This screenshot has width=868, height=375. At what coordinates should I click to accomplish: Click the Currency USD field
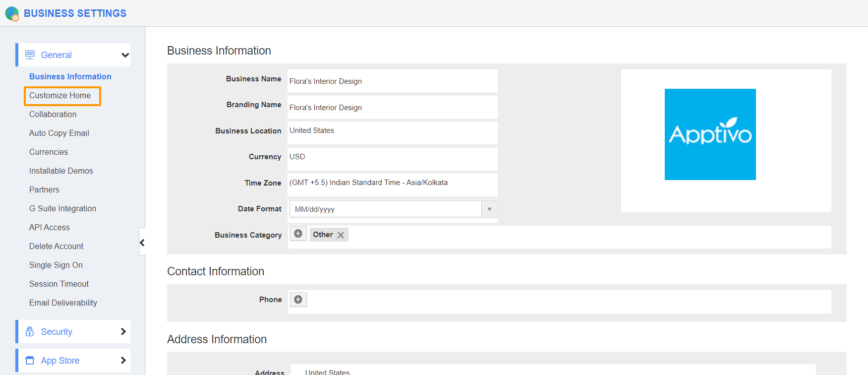click(393, 159)
